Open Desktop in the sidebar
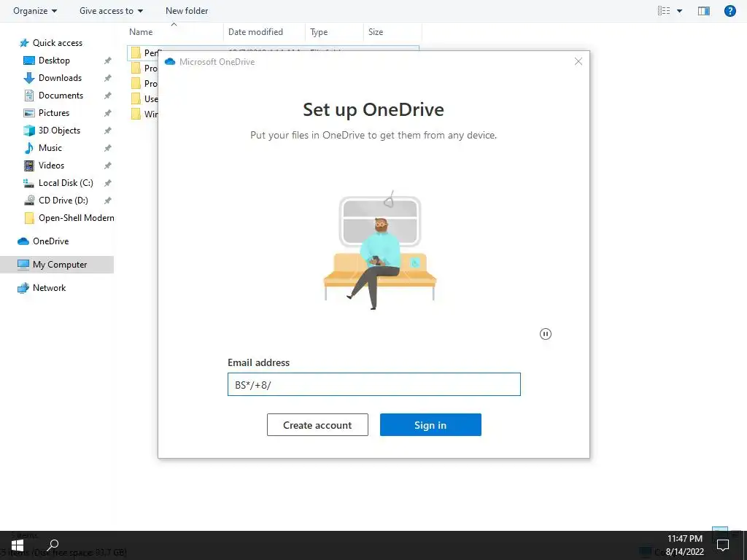This screenshot has height=560, width=747. point(54,61)
